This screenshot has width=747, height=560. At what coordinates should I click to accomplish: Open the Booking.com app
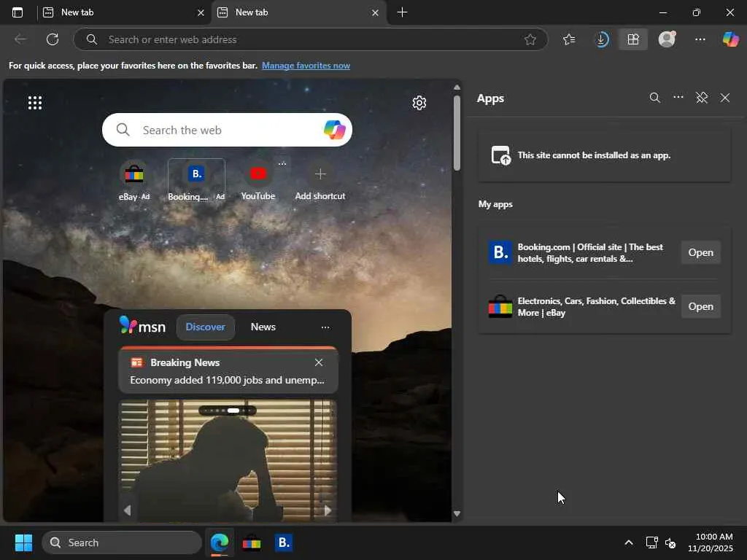[x=700, y=252]
